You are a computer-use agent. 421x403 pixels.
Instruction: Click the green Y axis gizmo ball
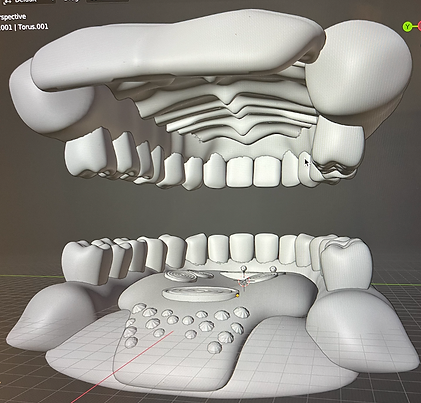[x=407, y=27]
